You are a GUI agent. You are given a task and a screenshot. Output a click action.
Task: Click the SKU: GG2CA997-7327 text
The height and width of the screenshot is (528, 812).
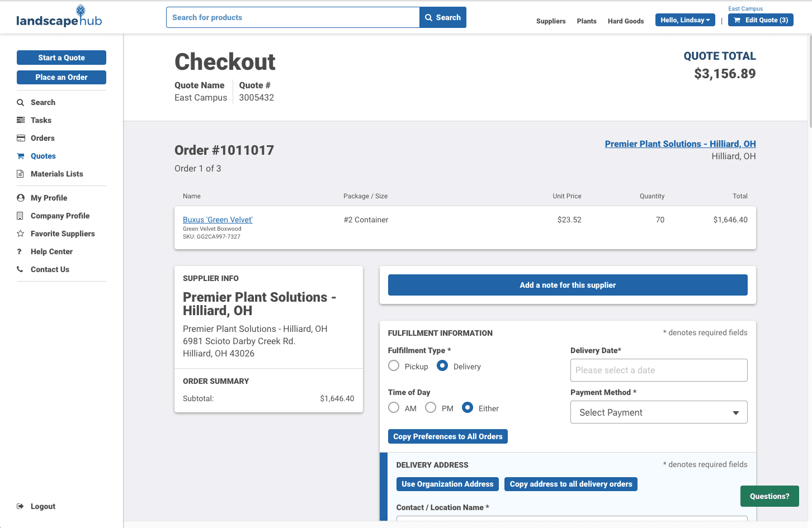pyautogui.click(x=211, y=236)
